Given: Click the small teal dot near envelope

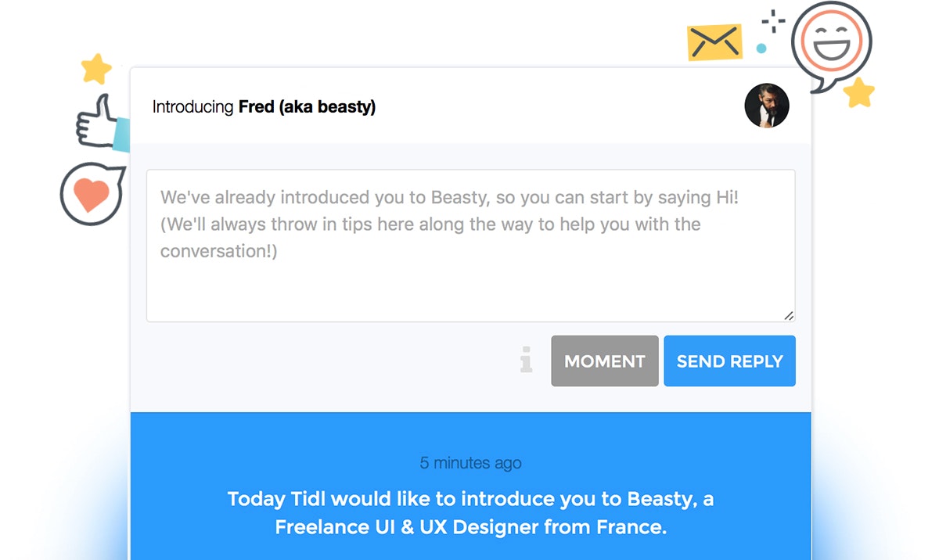Looking at the screenshot, I should [x=761, y=48].
